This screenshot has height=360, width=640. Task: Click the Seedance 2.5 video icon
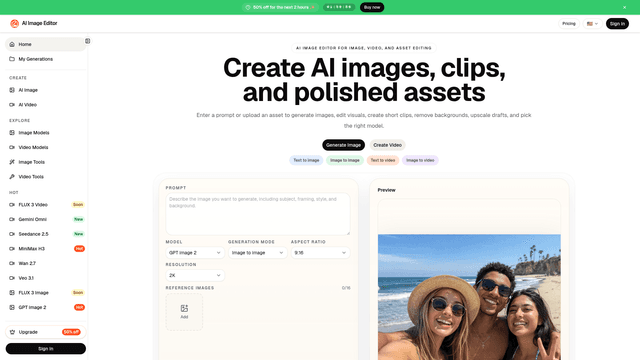pyautogui.click(x=12, y=234)
